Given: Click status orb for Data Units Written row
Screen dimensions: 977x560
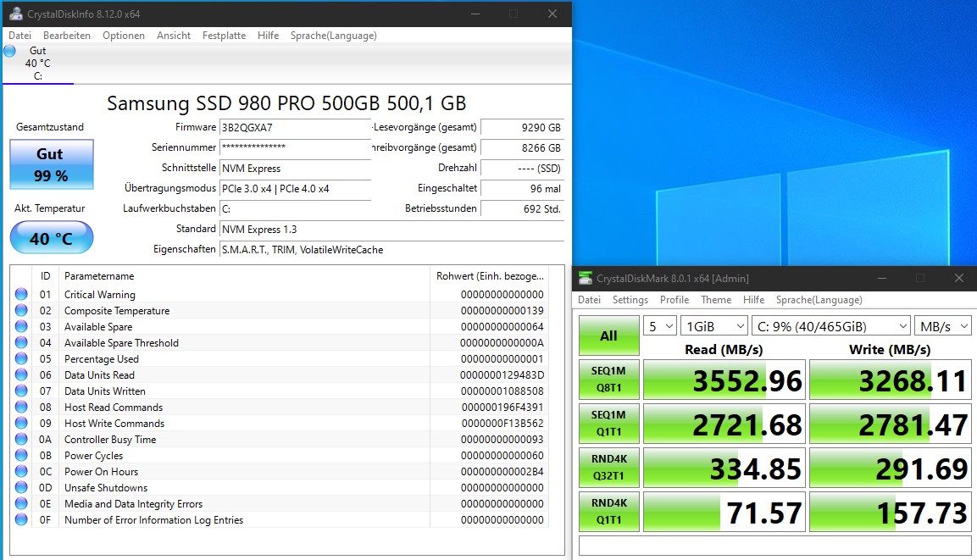Looking at the screenshot, I should point(21,391).
